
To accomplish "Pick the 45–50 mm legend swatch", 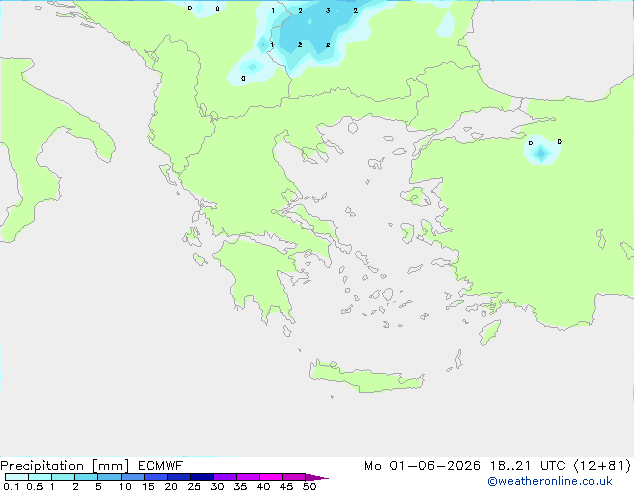I will click(294, 477).
